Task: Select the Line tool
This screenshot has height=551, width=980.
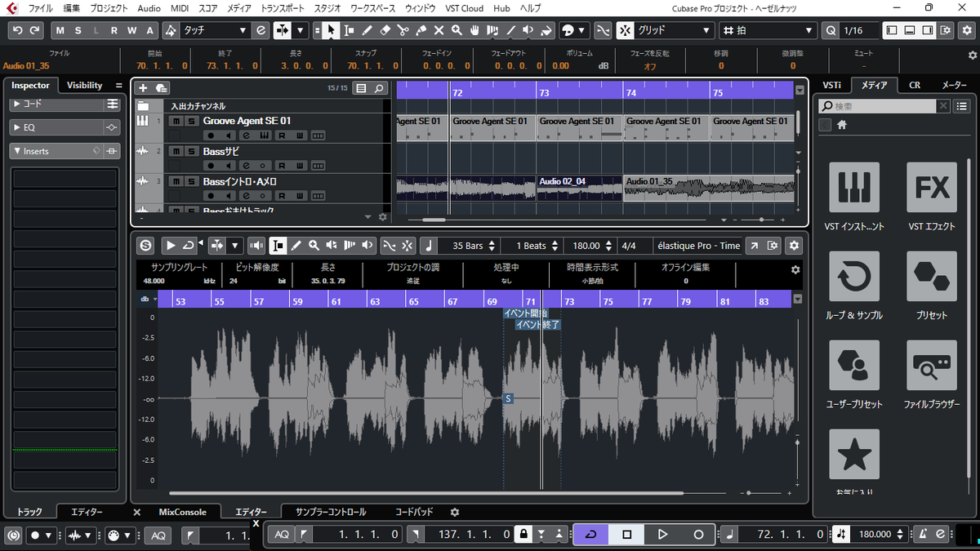Action: point(510,30)
